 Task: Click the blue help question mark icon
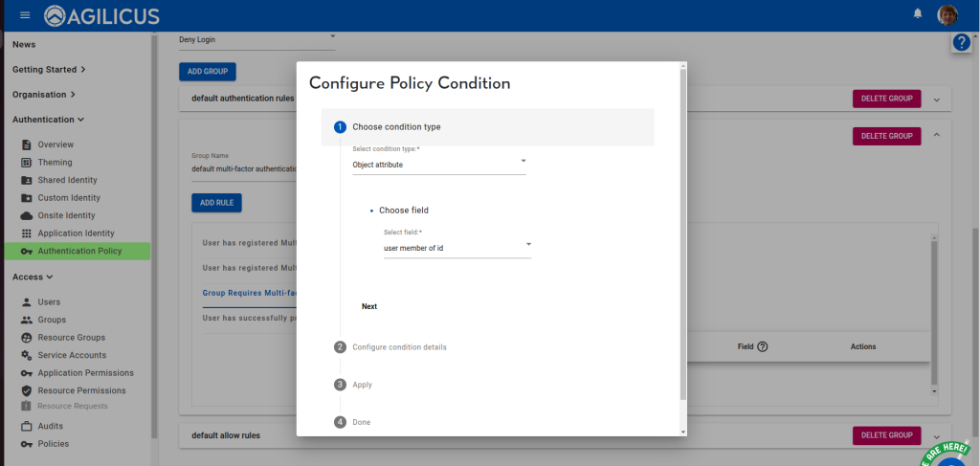(x=962, y=43)
